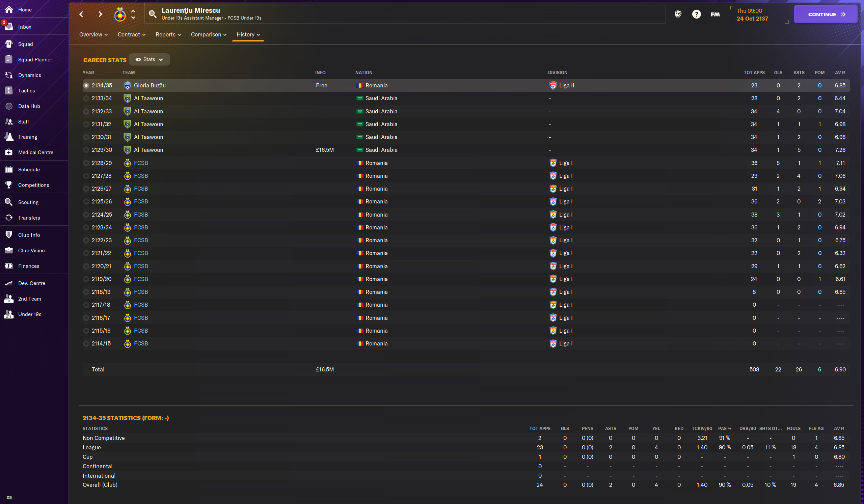
Task: Select the 2131/32 season radio button
Action: click(86, 124)
